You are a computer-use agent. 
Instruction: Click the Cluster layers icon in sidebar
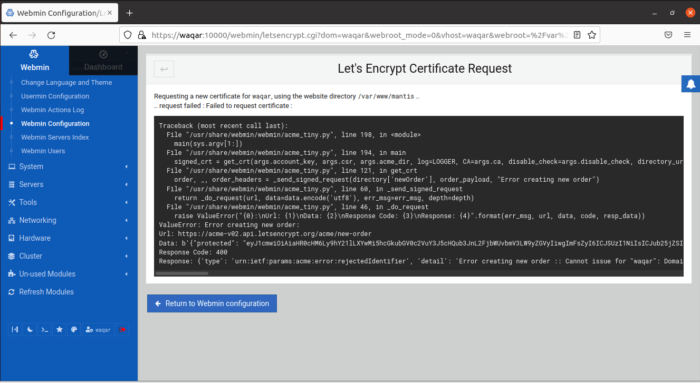point(12,256)
